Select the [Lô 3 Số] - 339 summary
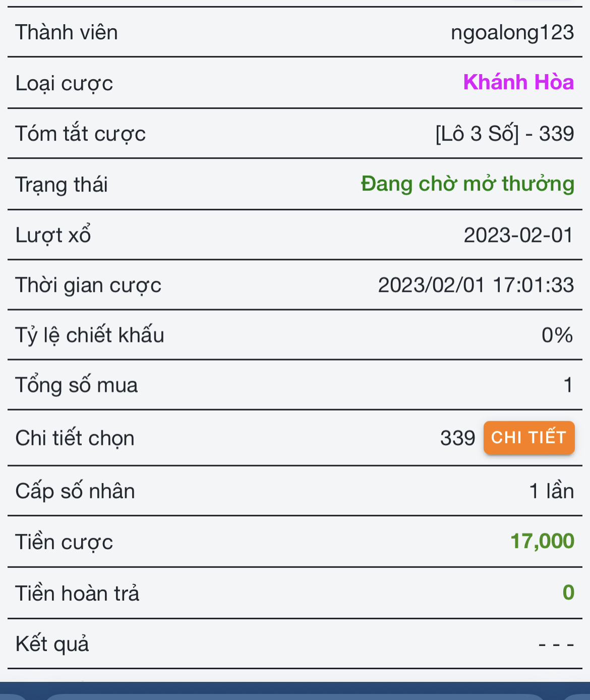Image resolution: width=590 pixels, height=700 pixels. [505, 134]
